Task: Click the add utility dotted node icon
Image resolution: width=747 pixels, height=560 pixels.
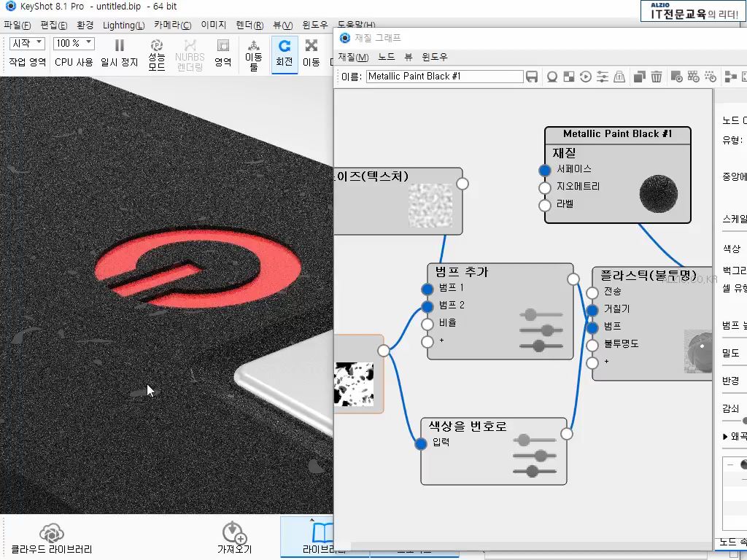Action: click(x=711, y=77)
